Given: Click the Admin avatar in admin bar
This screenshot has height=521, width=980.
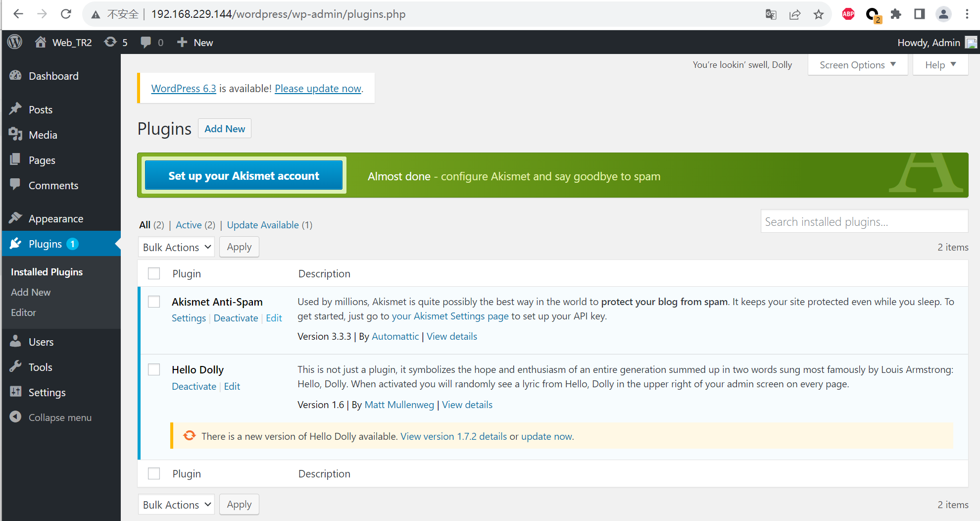Looking at the screenshot, I should tap(971, 43).
